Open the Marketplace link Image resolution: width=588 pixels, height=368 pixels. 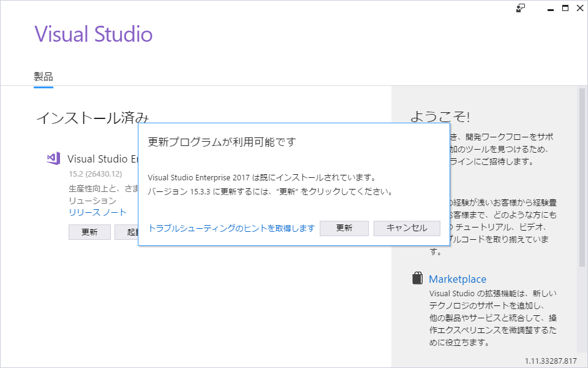[458, 279]
